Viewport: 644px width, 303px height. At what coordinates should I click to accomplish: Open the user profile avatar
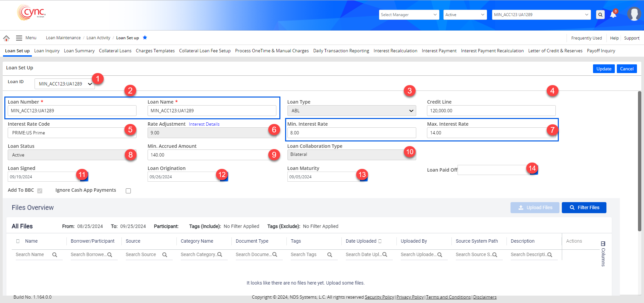click(634, 14)
